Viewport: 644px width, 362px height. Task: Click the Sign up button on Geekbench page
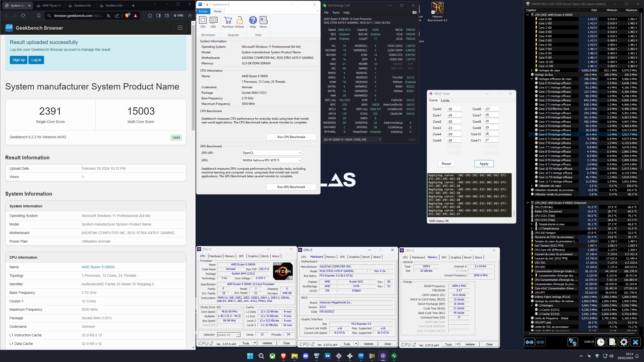tap(19, 60)
